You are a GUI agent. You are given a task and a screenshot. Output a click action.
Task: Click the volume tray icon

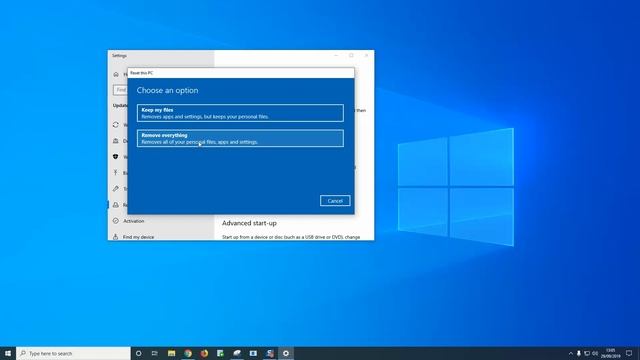595,353
